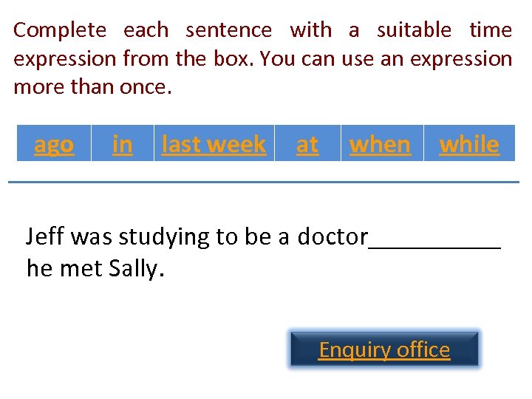The image size is (532, 399).
Task: Select "when" as the answer
Action: click(380, 145)
